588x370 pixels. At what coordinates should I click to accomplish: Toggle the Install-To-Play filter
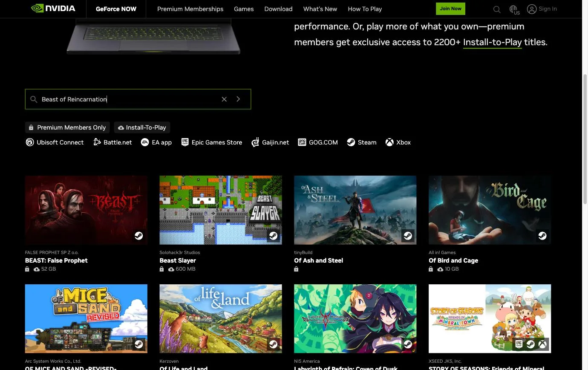tap(142, 127)
